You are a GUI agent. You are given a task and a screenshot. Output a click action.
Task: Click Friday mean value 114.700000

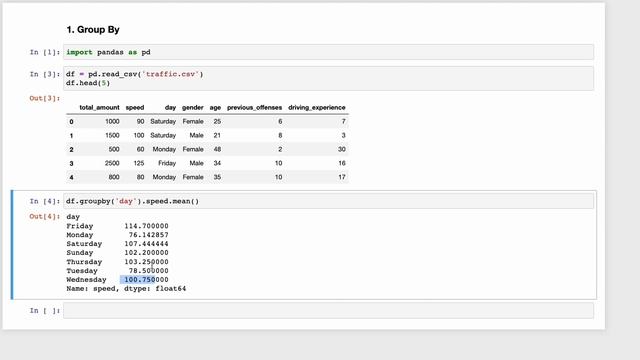tap(147, 226)
